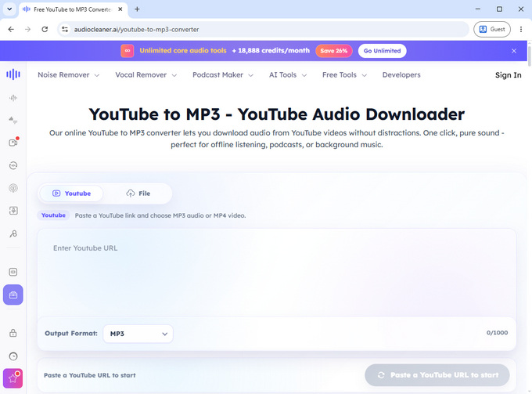Expand the Vocal Remover menu
The image size is (532, 394).
coord(146,74)
